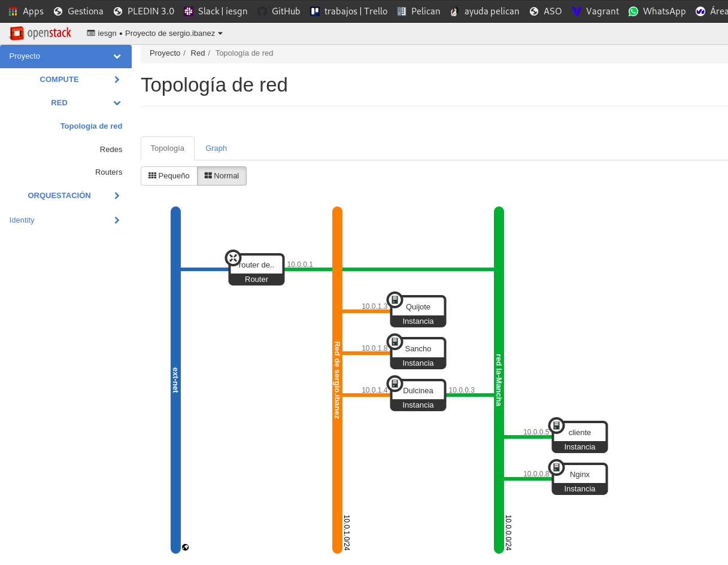The image size is (728, 565).
Task: Switch to the Graph tab
Action: 216,148
